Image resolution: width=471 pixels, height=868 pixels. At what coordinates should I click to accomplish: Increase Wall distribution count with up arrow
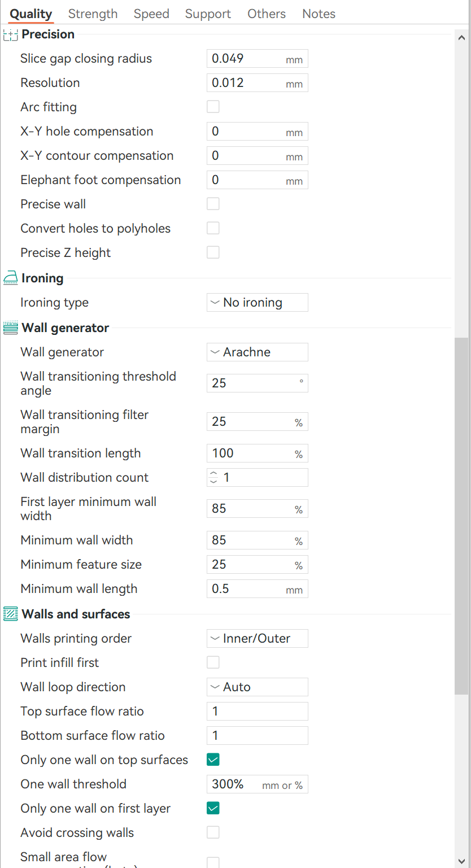[x=213, y=473]
